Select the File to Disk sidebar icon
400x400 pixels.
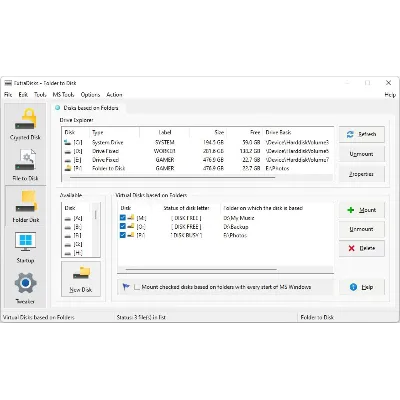tap(25, 165)
